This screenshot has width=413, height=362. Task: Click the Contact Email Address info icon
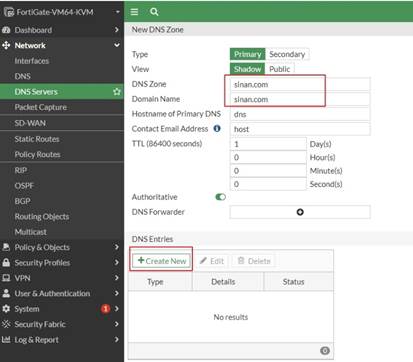(x=217, y=128)
